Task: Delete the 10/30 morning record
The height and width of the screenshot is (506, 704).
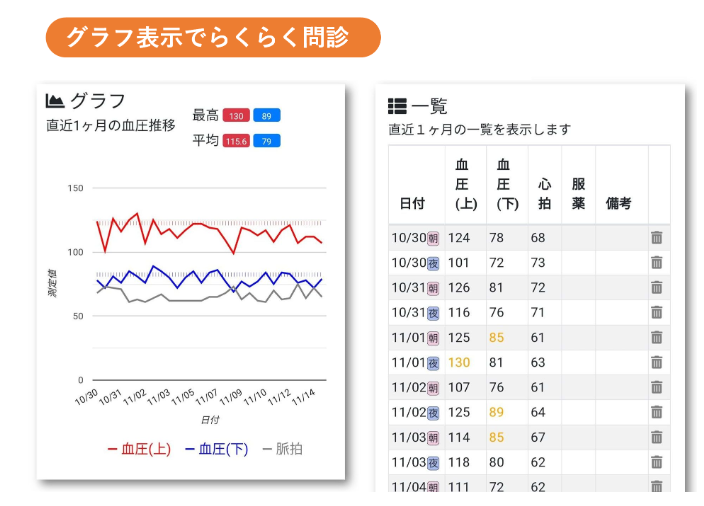Action: [656, 238]
